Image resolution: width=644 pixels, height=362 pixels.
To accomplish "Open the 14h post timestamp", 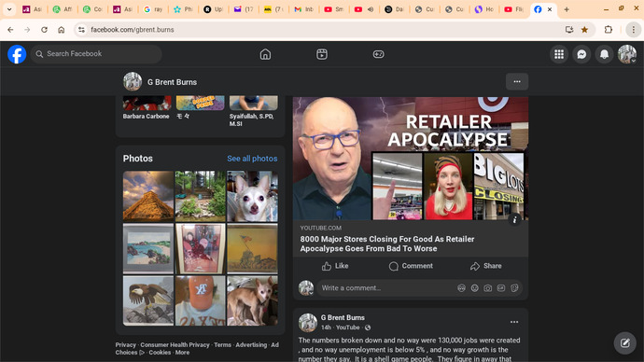I will [x=326, y=327].
